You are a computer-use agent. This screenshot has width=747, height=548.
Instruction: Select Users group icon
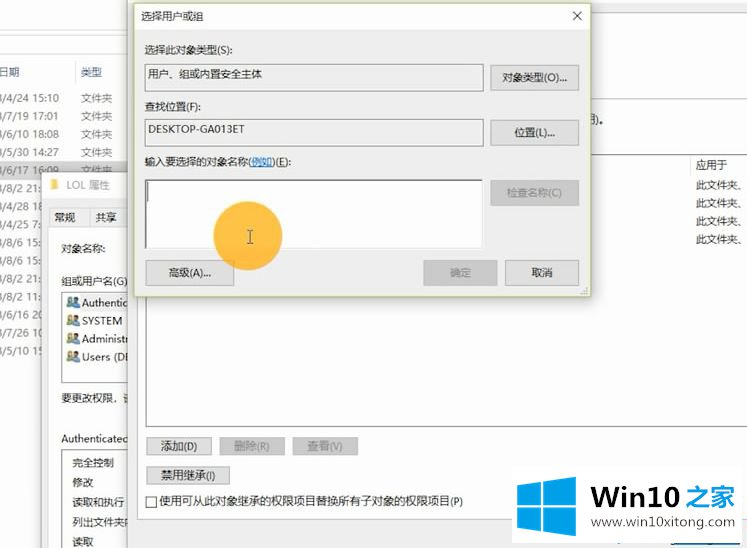(73, 356)
